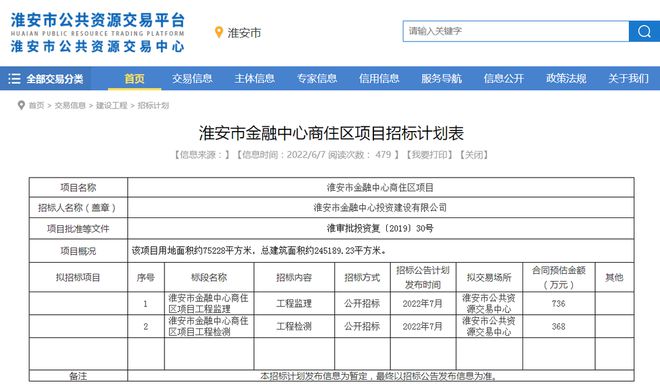The width and height of the screenshot is (660, 392).
Task: Click the 交易信息 breadcrumb link
Action: 70,105
